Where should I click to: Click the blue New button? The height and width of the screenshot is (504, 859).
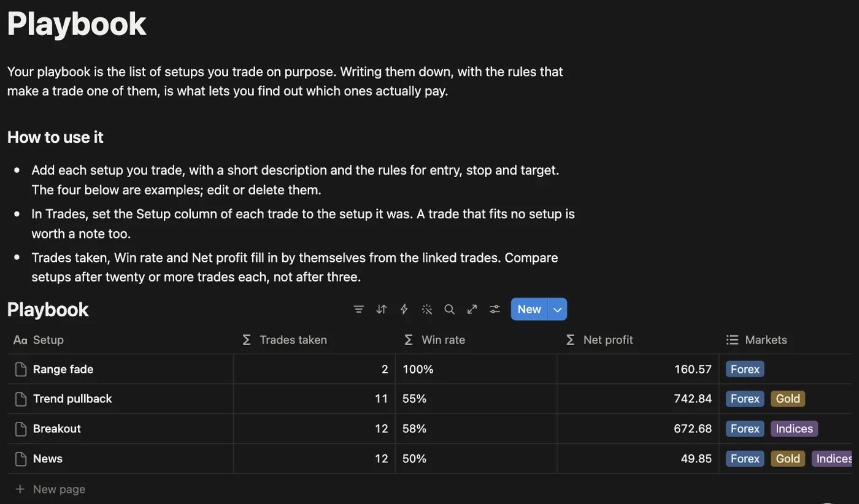point(530,309)
